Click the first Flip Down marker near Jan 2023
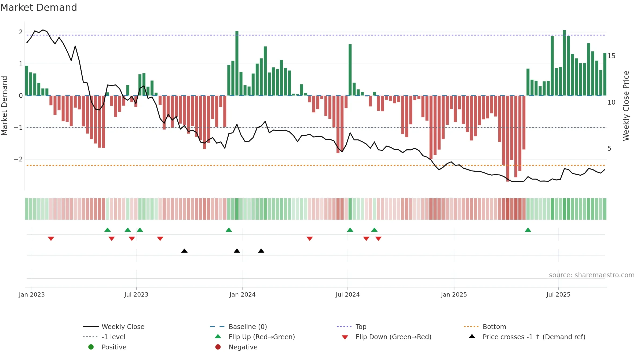Screen dimensions: 644x362 pyautogui.click(x=51, y=239)
